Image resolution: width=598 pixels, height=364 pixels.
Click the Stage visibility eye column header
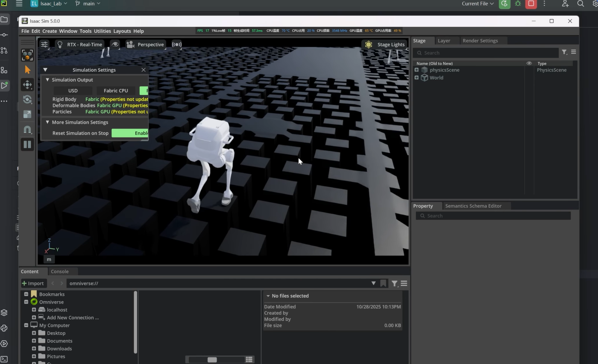coord(529,63)
